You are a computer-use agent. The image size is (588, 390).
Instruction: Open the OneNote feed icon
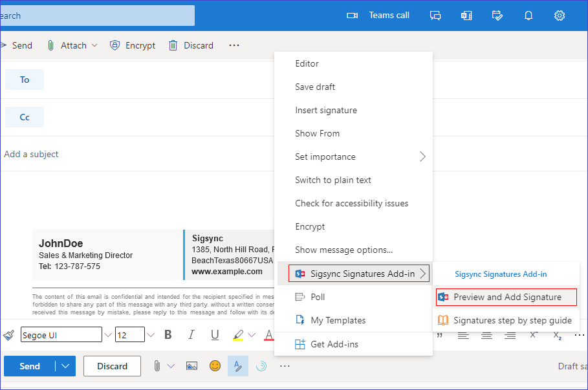466,16
